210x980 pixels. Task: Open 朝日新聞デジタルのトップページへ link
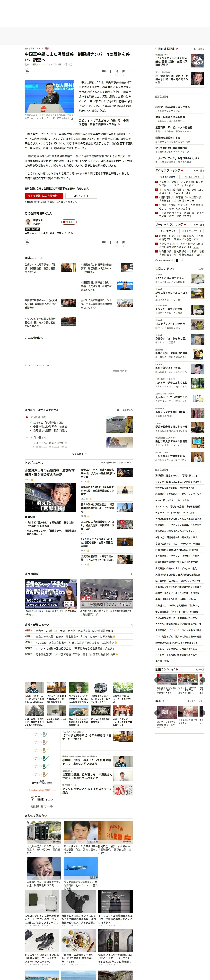(x=117, y=463)
